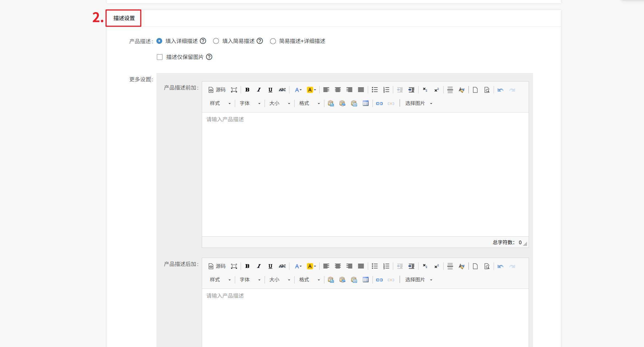Click Bold in the top description editor
Screen dimensions: 644x347
(247, 90)
